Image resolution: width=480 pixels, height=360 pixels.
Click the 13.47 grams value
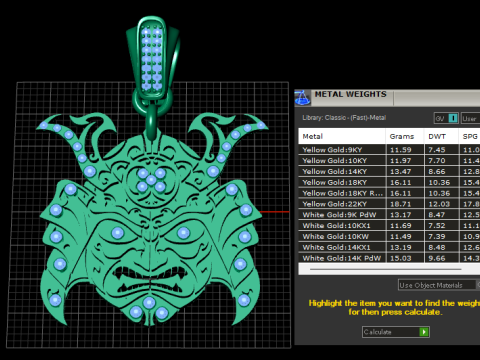[x=401, y=172]
